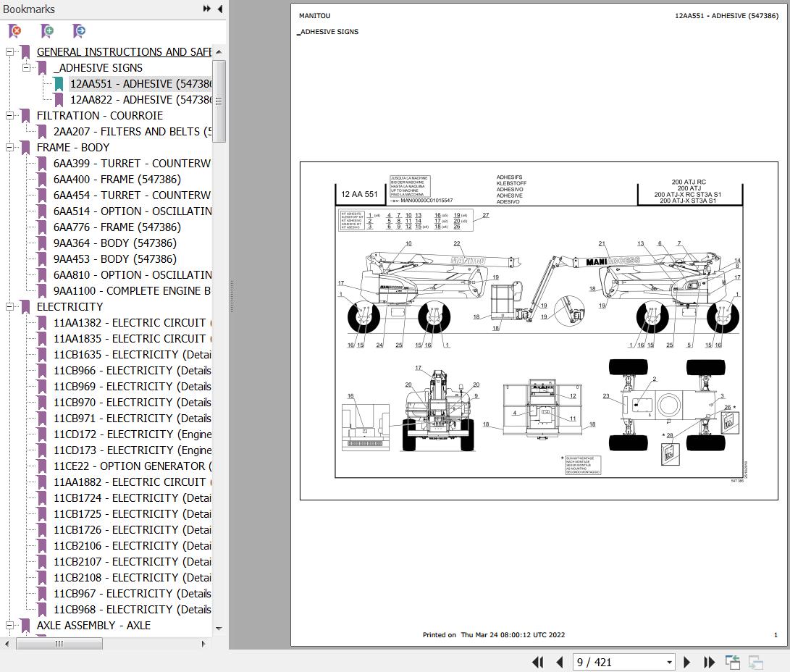The width and height of the screenshot is (790, 672).
Task: Open 2AA207 - FILTERS AND BELTS bookmark
Action: pyautogui.click(x=133, y=132)
